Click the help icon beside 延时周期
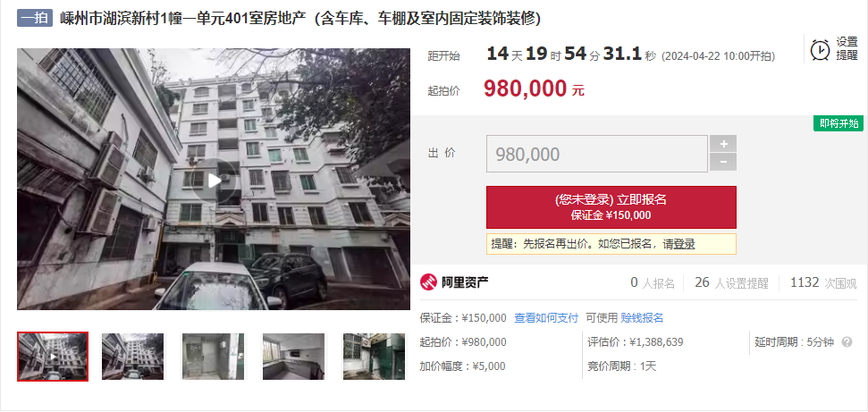The width and height of the screenshot is (868, 412). point(847,342)
